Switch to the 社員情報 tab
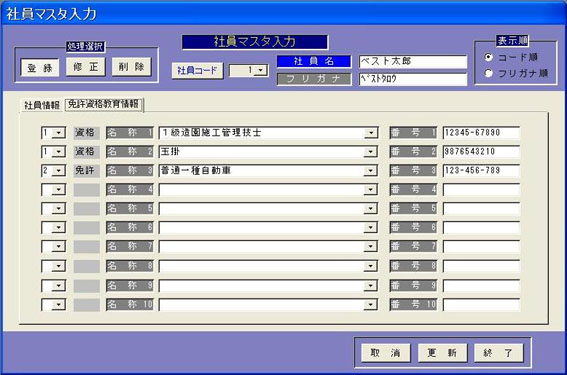The height and width of the screenshot is (375, 567). [42, 105]
